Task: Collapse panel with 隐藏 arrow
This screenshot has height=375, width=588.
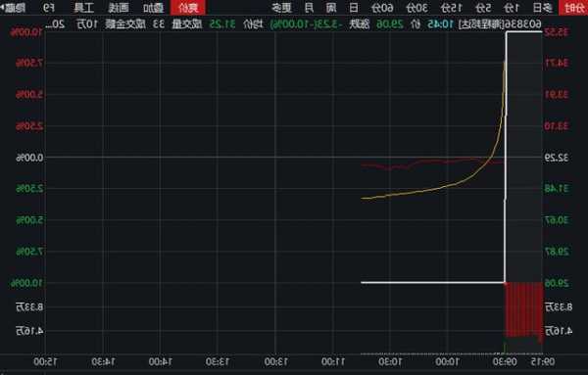Action: pyautogui.click(x=13, y=8)
